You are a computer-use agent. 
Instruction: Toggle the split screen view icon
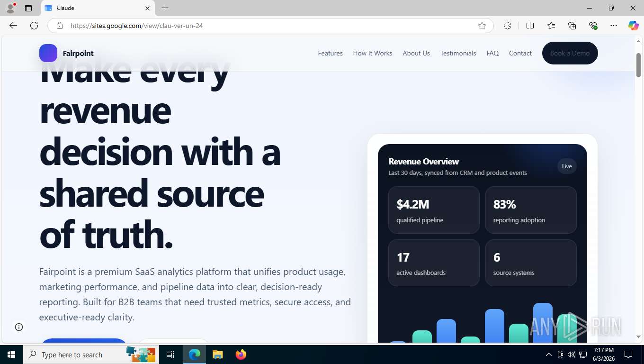530,26
